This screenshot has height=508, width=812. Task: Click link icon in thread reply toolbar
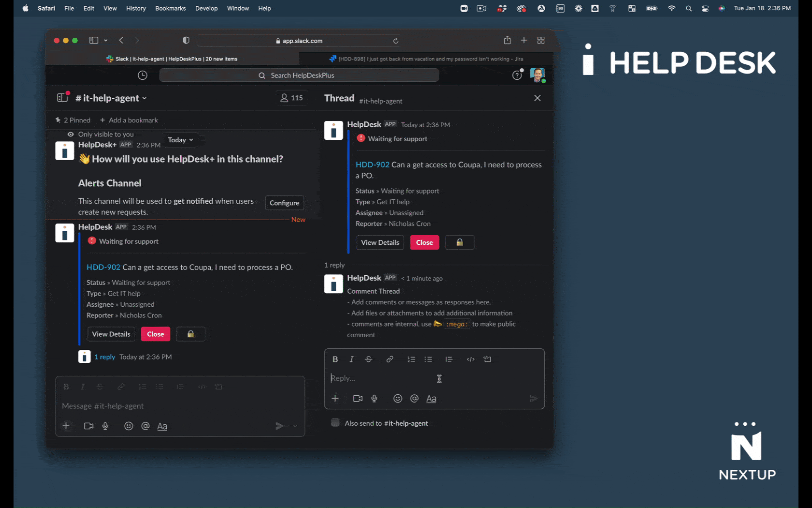pos(390,359)
